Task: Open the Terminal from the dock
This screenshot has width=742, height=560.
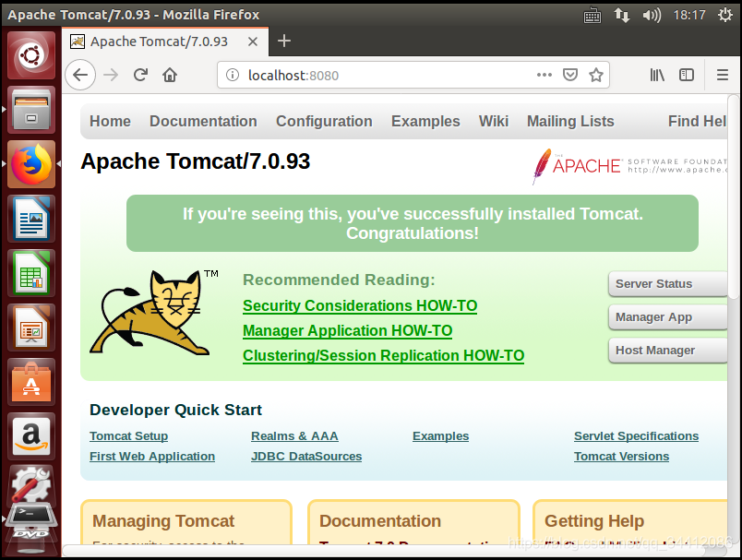Action: 31,516
